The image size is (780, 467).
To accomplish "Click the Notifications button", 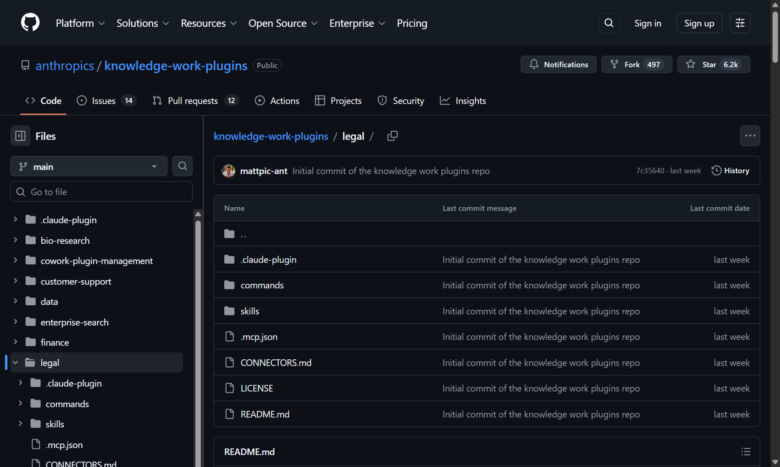I will (558, 65).
